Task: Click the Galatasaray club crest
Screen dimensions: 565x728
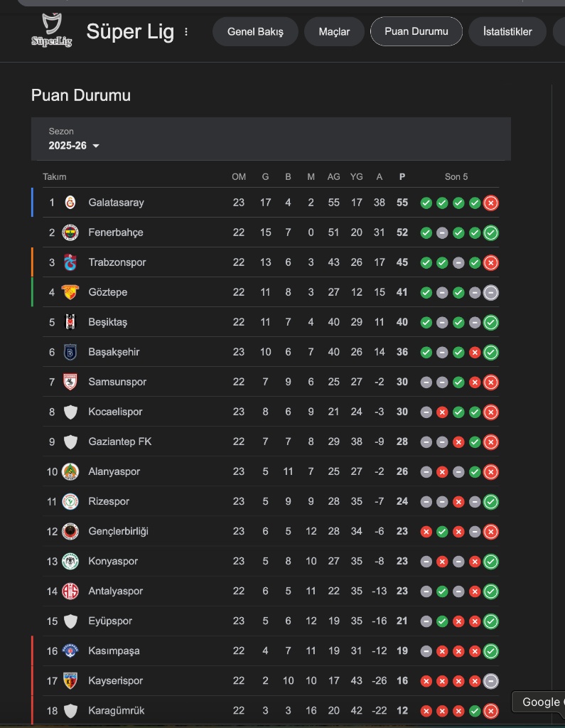Action: click(70, 203)
